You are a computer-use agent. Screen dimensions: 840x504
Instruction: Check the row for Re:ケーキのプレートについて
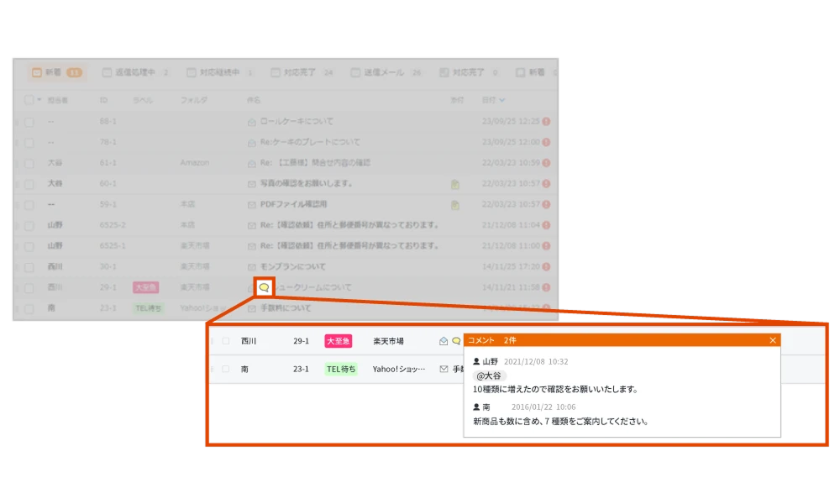tap(29, 143)
